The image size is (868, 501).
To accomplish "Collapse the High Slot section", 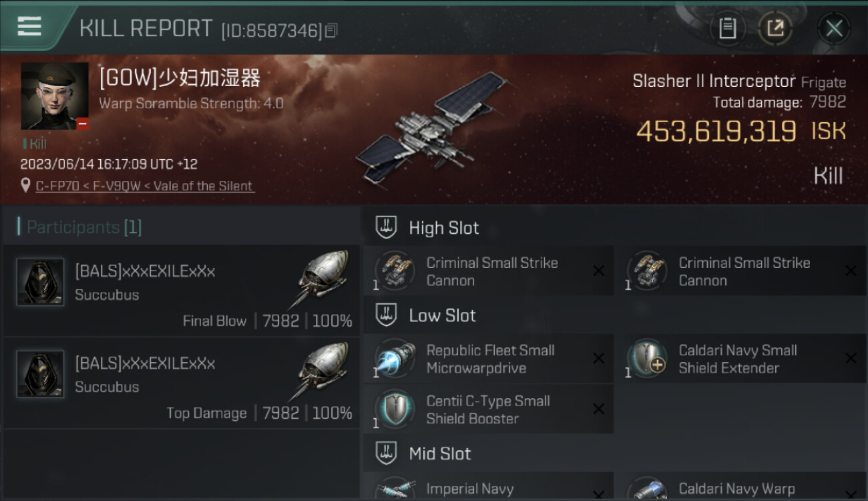I will 386,228.
